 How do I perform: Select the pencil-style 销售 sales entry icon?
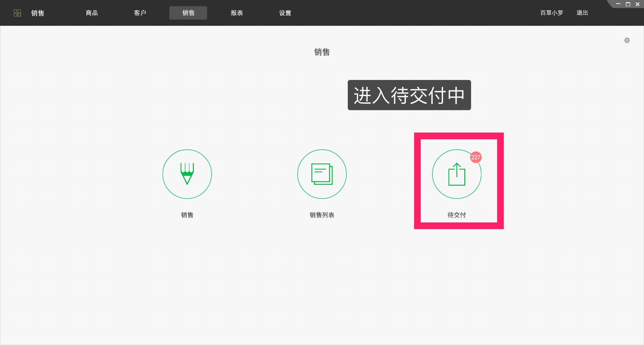(x=187, y=174)
